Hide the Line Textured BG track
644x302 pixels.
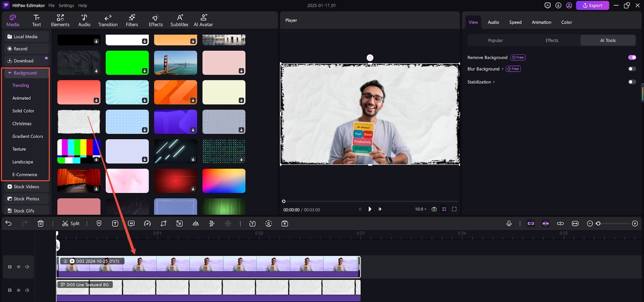[x=19, y=290]
